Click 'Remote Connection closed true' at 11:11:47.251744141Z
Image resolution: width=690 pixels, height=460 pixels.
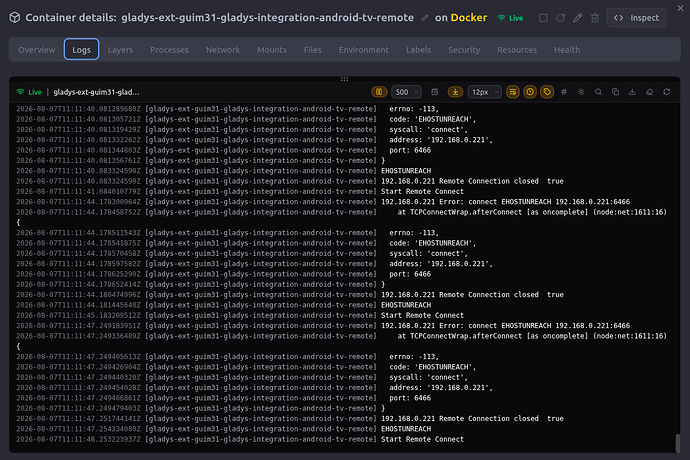[x=290, y=419]
